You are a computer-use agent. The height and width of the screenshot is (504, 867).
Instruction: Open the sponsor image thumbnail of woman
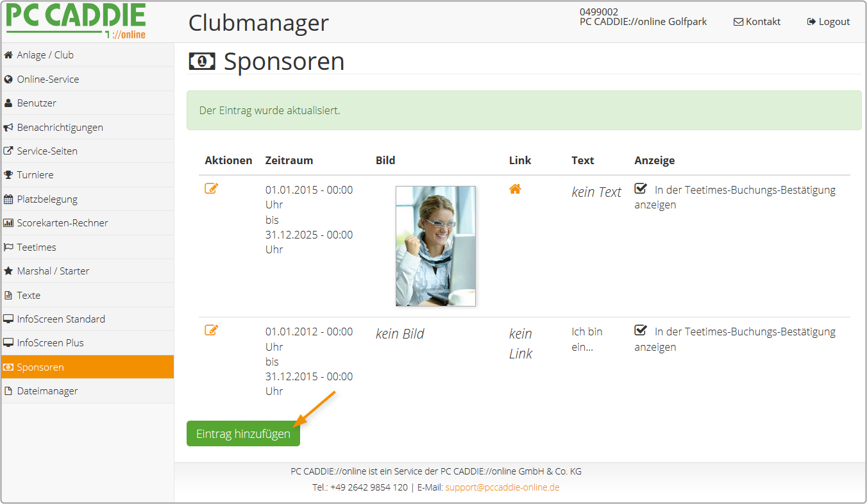[435, 246]
